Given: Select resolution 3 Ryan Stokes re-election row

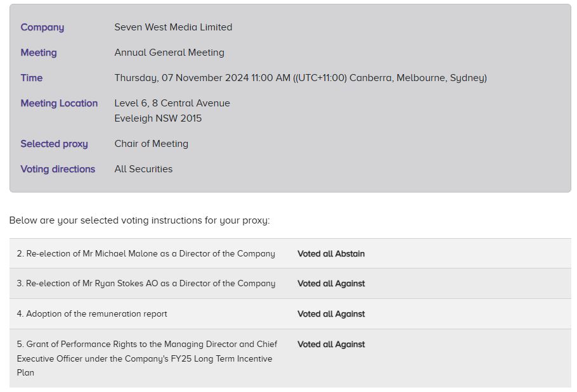Looking at the screenshot, I should [290, 284].
